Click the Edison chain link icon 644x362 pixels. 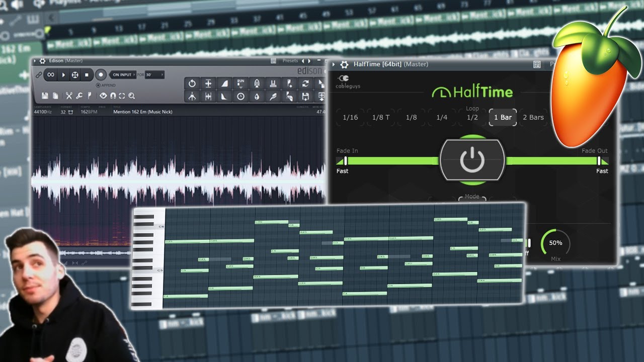[x=38, y=75]
